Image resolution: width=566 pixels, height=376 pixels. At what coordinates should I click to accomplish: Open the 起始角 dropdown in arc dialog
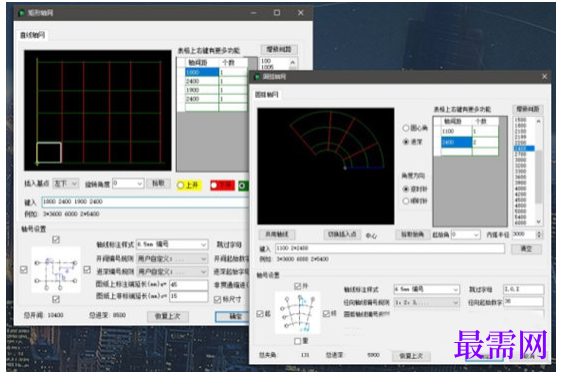466,235
